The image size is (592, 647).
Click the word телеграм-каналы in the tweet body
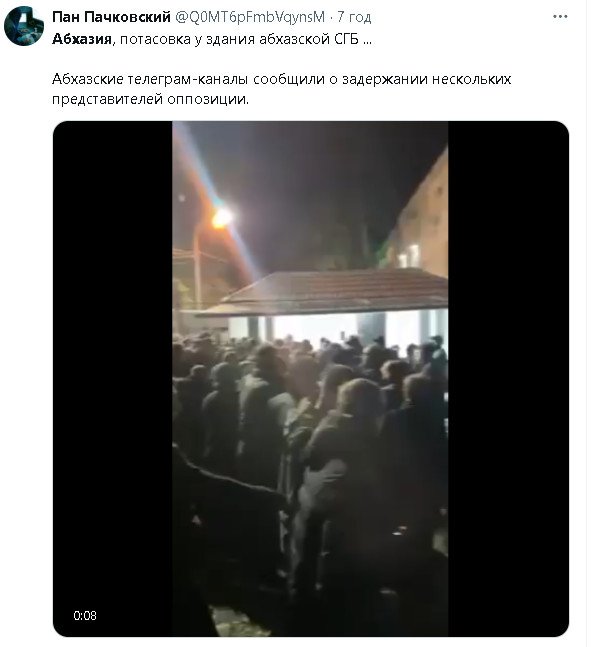(187, 79)
